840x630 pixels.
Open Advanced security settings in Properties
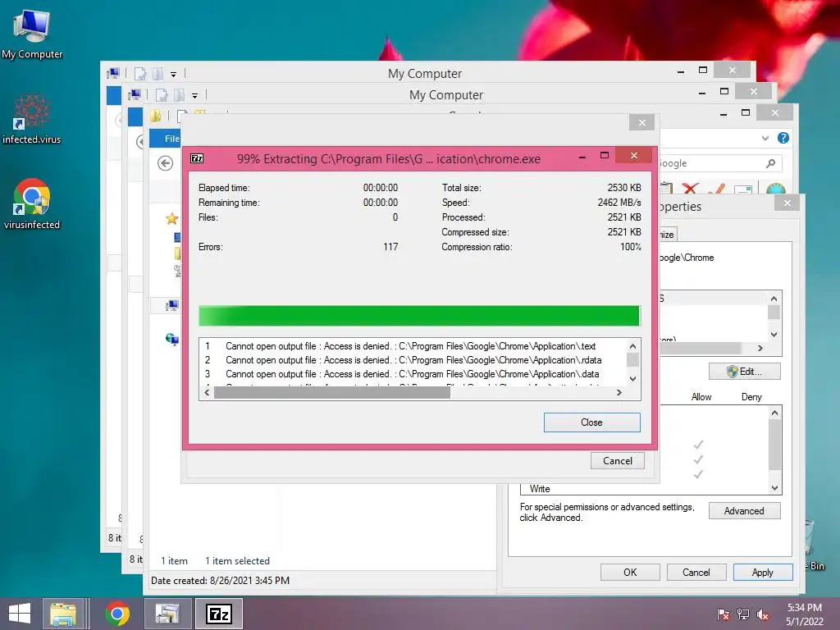[744, 510]
